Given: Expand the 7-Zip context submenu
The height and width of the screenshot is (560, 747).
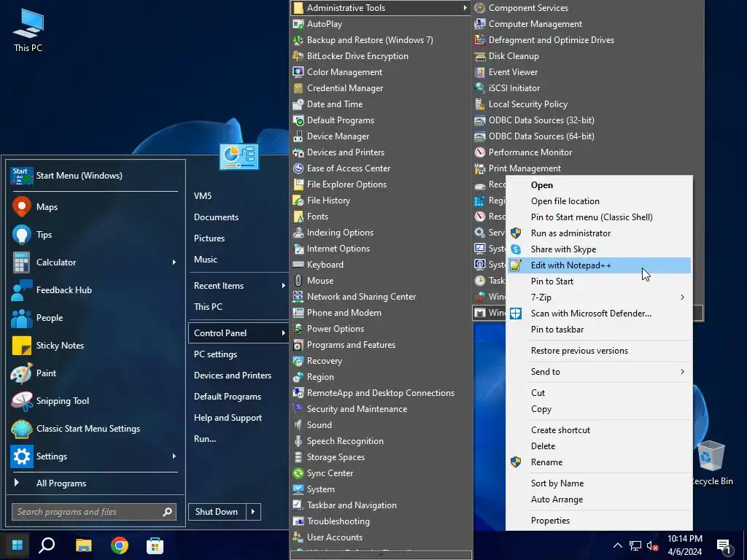Looking at the screenshot, I should 600,297.
